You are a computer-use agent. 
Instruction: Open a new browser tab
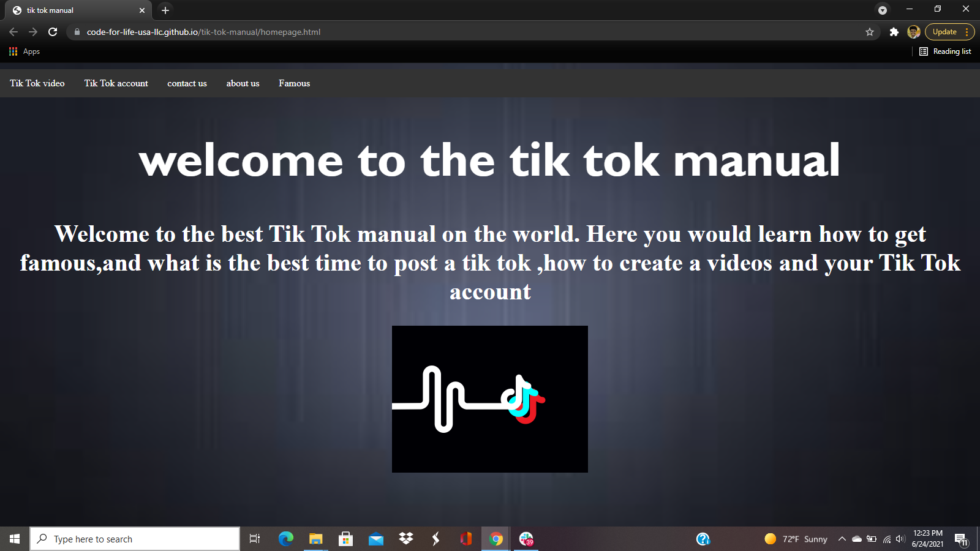(x=165, y=10)
